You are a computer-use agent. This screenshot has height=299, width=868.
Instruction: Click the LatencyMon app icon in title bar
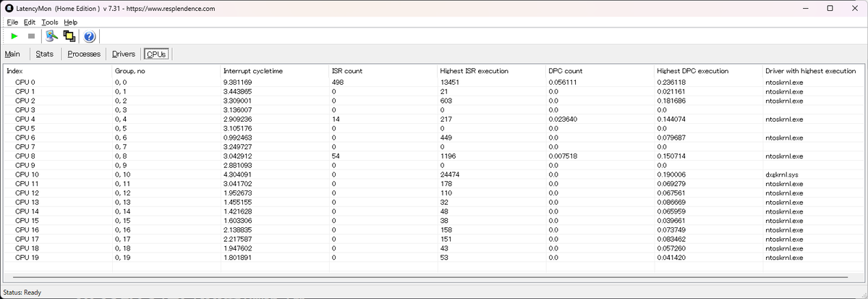tap(9, 9)
